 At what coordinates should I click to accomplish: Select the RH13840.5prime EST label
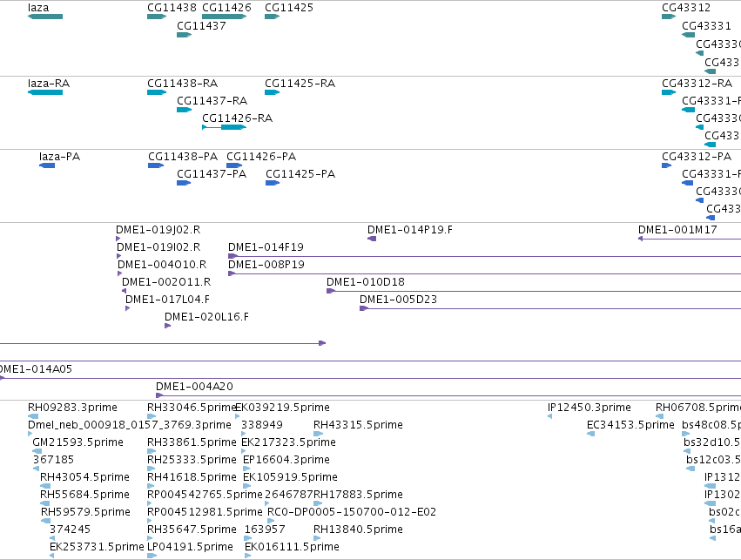[x=358, y=530]
